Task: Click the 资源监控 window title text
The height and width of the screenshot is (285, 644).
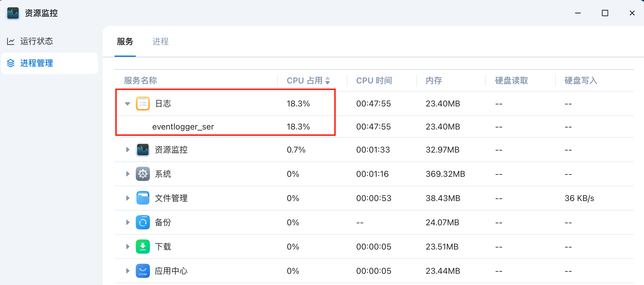Action: pos(41,13)
